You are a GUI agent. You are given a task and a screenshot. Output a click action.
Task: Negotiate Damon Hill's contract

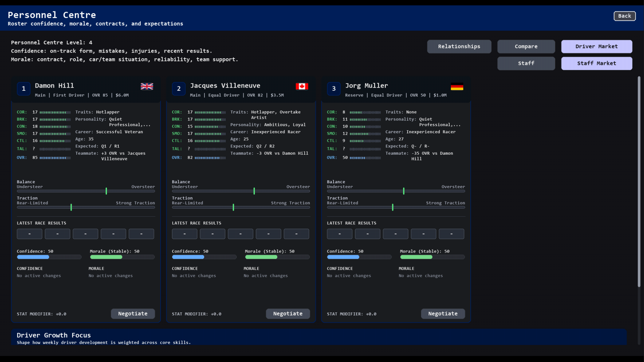pyautogui.click(x=133, y=314)
